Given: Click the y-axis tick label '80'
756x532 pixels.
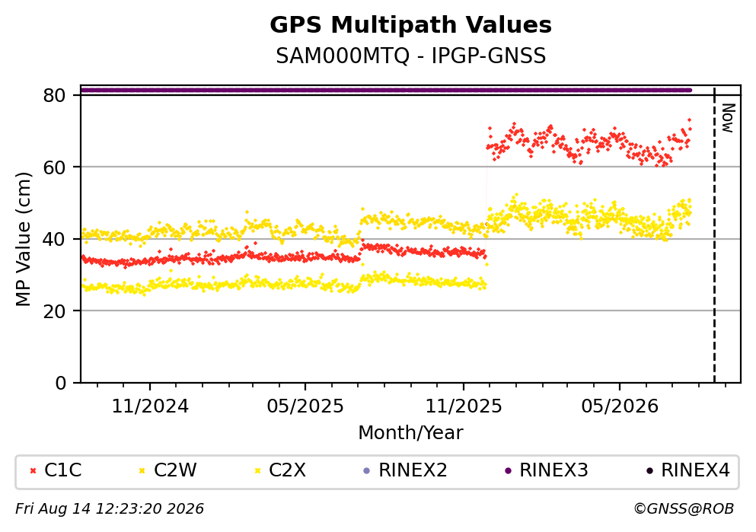Looking at the screenshot, I should pos(54,95).
